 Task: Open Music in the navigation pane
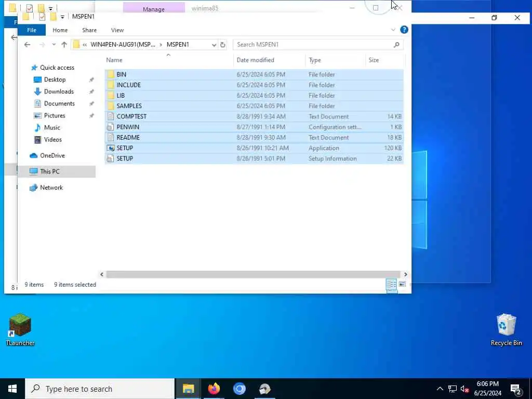pos(52,128)
